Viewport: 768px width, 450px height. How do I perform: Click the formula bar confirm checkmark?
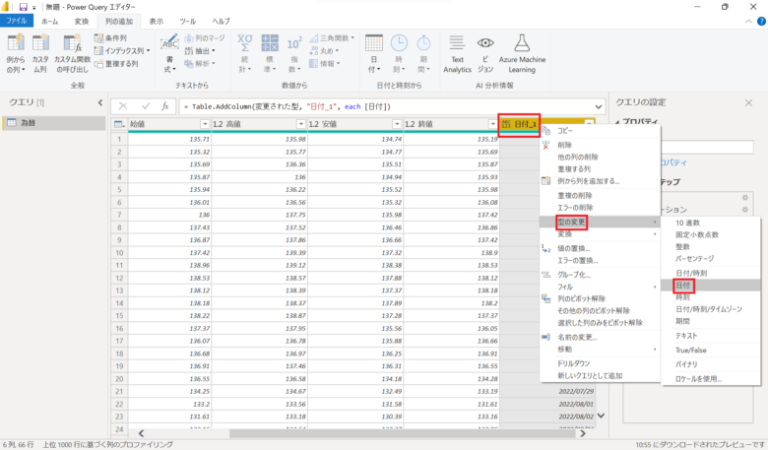(146, 105)
